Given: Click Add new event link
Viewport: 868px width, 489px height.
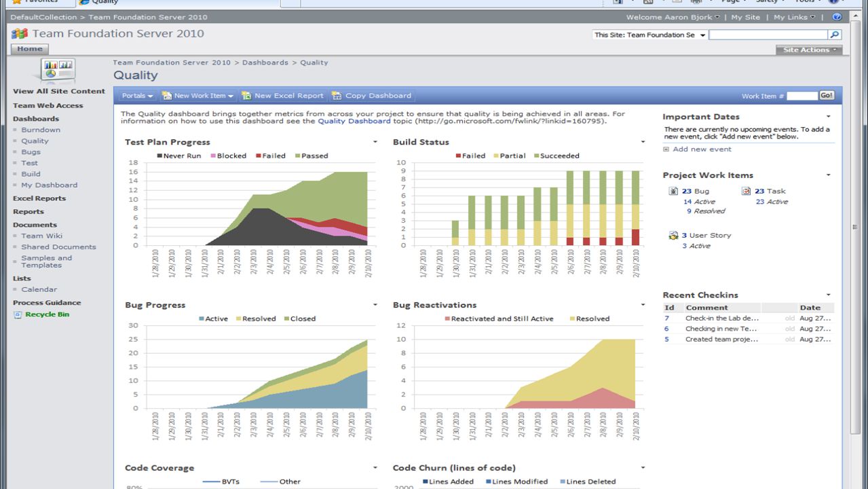Looking at the screenshot, I should (x=702, y=149).
